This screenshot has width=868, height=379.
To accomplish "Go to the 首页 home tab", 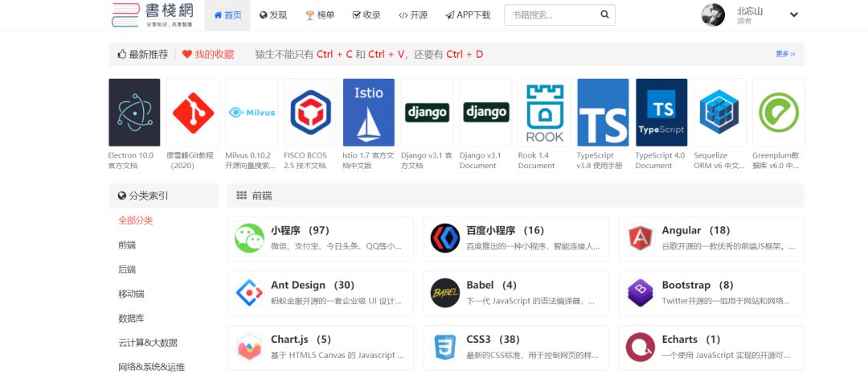I will (x=227, y=15).
